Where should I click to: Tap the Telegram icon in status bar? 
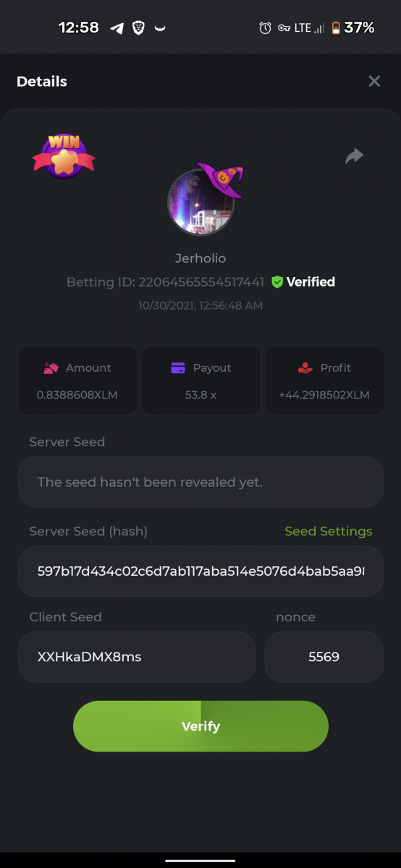coord(117,28)
